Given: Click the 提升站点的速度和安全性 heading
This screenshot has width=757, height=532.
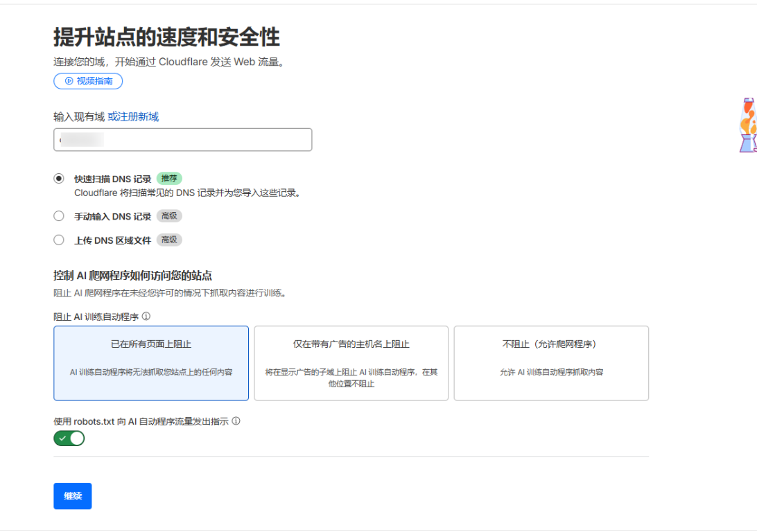Looking at the screenshot, I should click(x=166, y=37).
